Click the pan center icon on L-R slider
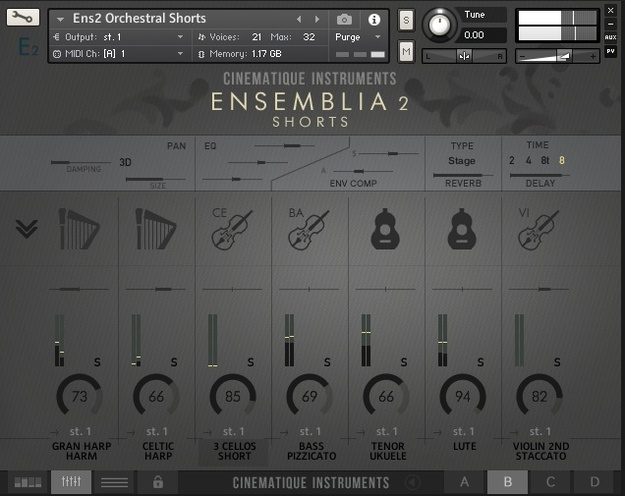Viewport: 625px width, 496px height. click(464, 56)
